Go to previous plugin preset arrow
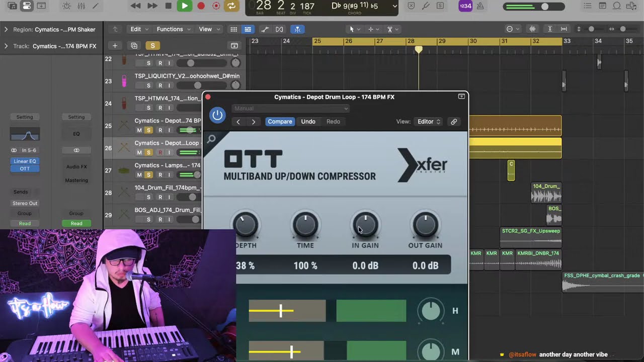 (x=238, y=122)
